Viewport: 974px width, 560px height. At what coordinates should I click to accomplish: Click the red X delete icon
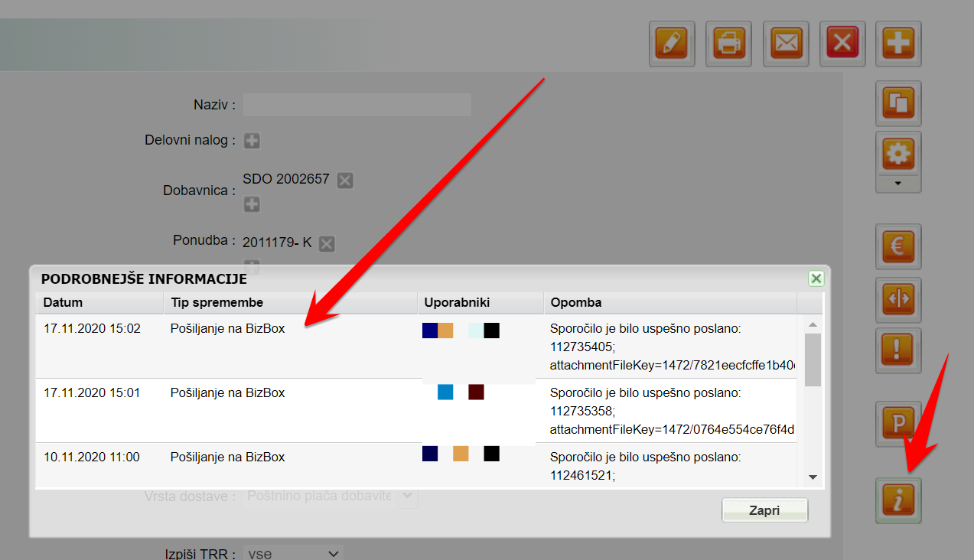842,44
